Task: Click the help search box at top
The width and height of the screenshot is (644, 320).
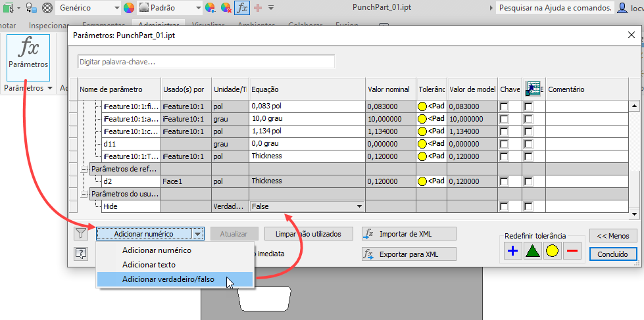Action: (555, 7)
